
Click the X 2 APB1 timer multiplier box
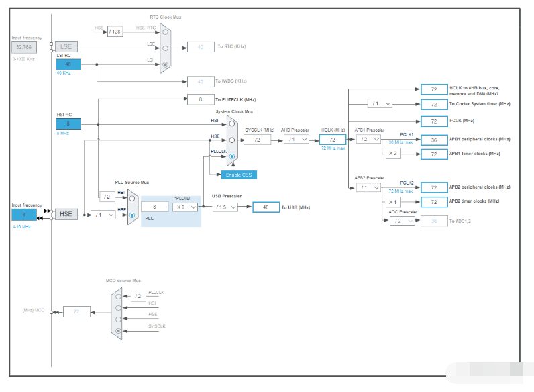point(393,154)
